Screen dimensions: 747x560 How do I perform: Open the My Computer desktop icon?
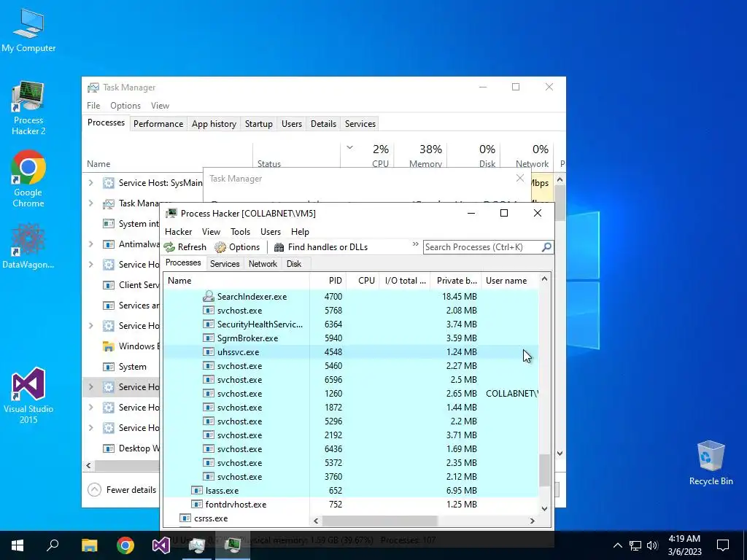(x=28, y=31)
